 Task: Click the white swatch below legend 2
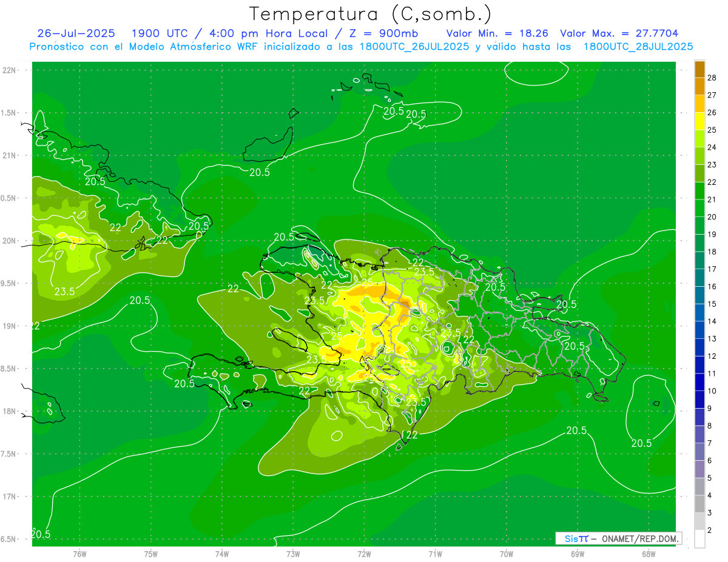pos(699,539)
